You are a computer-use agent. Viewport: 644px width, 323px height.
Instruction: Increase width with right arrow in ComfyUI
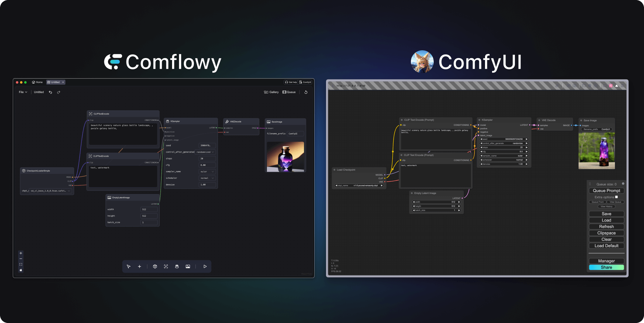(x=459, y=202)
